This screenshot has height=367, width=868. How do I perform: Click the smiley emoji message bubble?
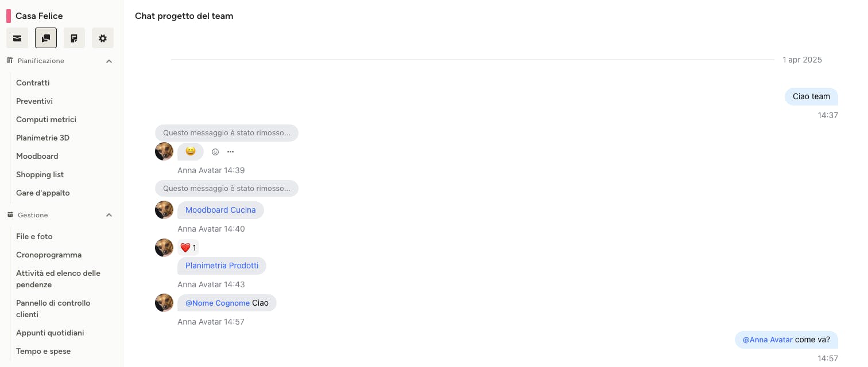click(x=191, y=151)
